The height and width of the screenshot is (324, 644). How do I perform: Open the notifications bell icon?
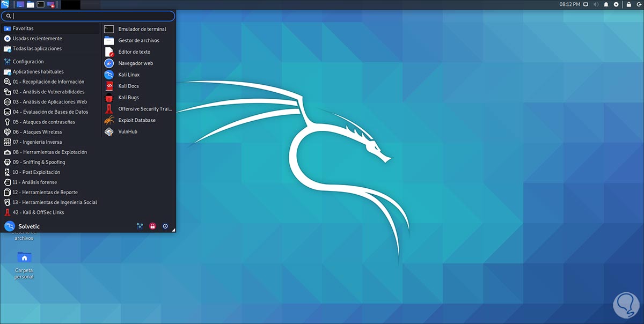[606, 4]
